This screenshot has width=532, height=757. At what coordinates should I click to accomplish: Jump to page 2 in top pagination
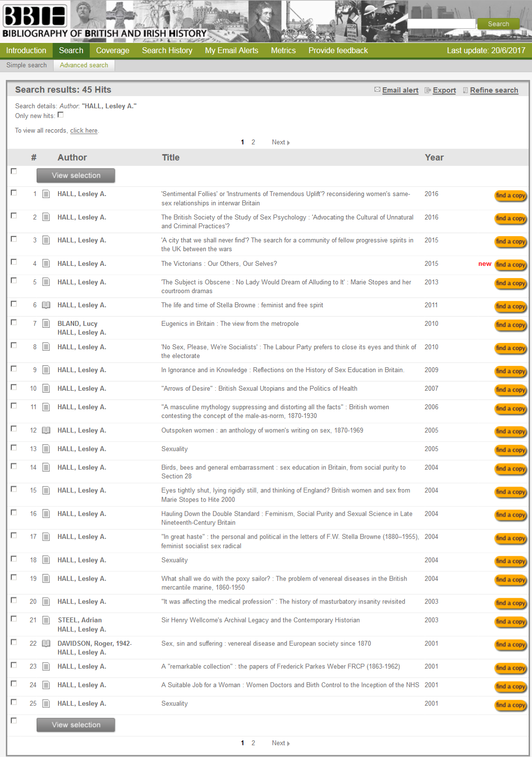point(253,142)
